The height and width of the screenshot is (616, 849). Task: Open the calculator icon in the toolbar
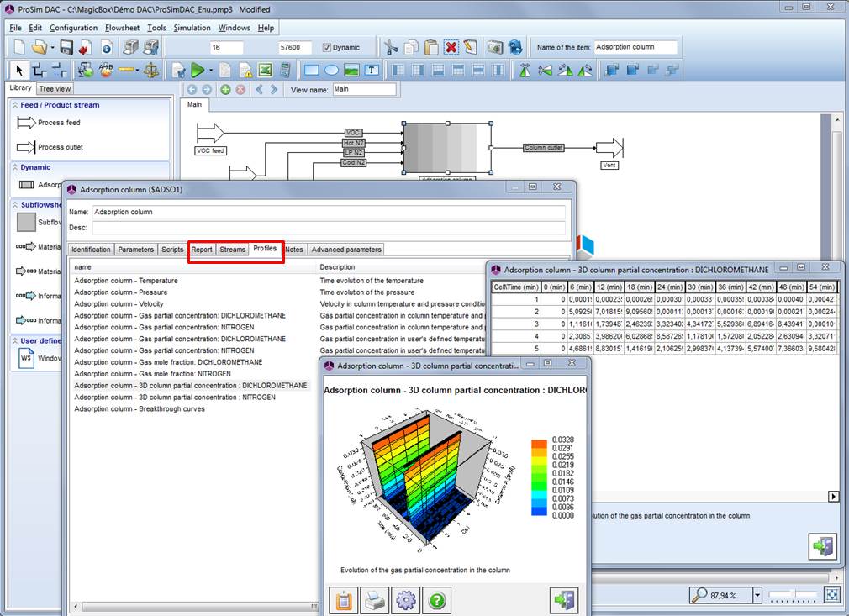[x=286, y=70]
